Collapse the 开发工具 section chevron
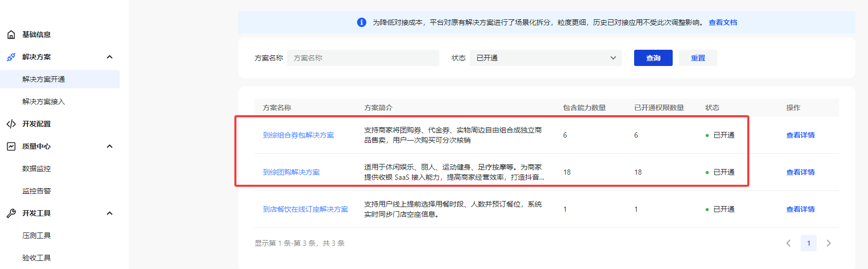This screenshot has width=868, height=269. (110, 213)
